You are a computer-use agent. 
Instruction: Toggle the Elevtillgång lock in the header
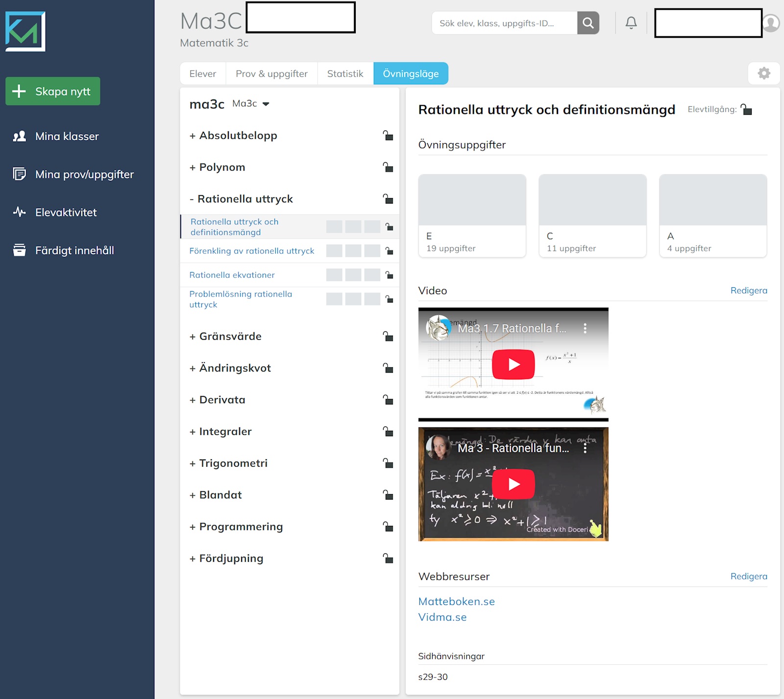tap(746, 109)
